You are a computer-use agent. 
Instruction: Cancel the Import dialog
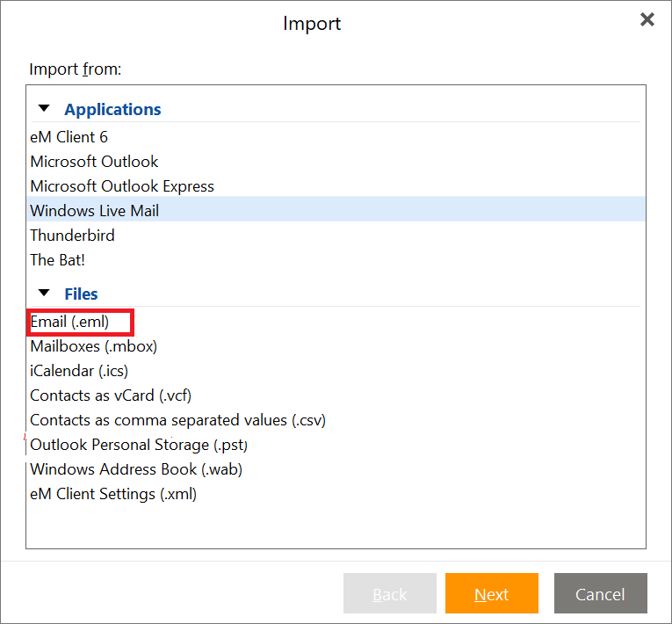[601, 593]
